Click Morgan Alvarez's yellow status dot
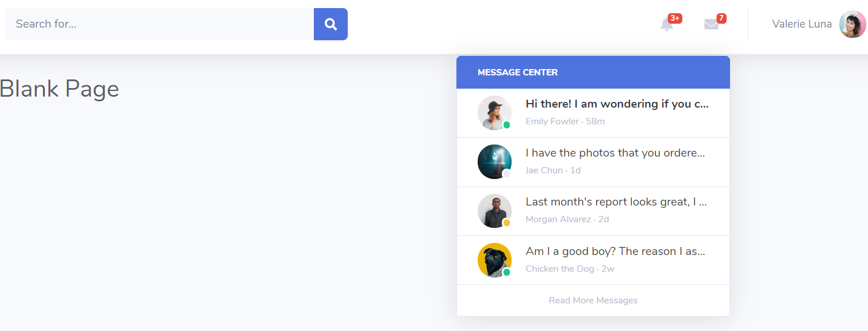Image resolution: width=868 pixels, height=331 pixels. [x=506, y=223]
